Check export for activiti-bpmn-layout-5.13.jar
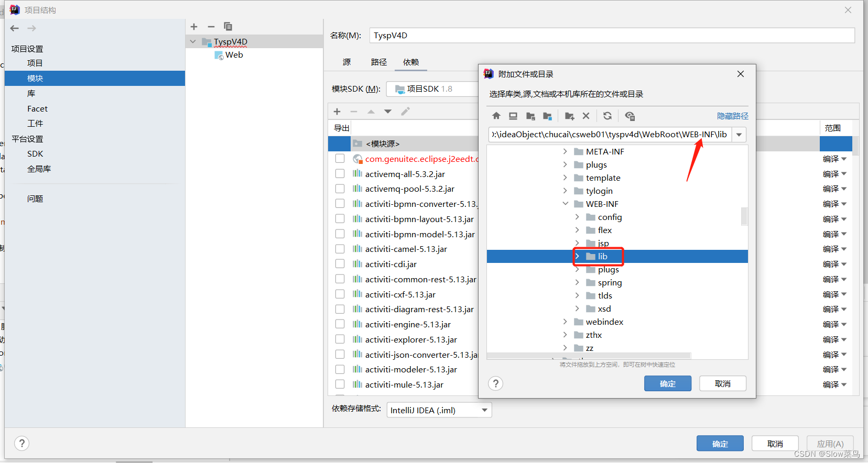Image resolution: width=868 pixels, height=463 pixels. [340, 218]
